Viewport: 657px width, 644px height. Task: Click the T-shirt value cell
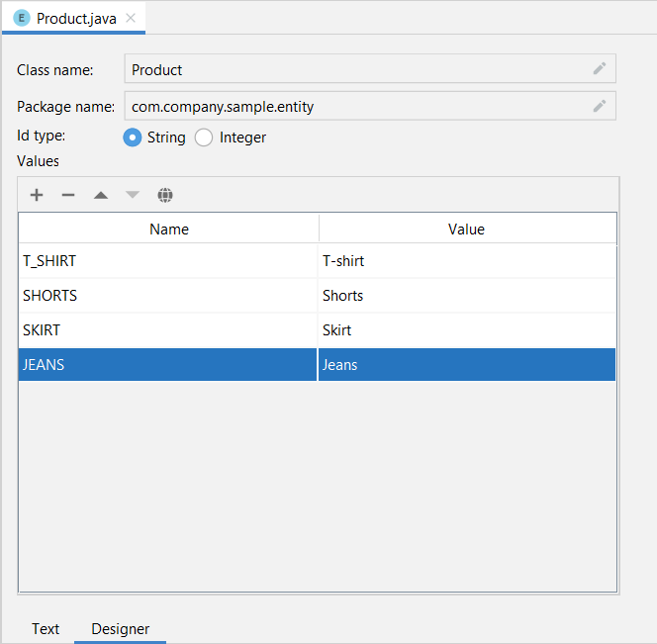[x=467, y=260]
